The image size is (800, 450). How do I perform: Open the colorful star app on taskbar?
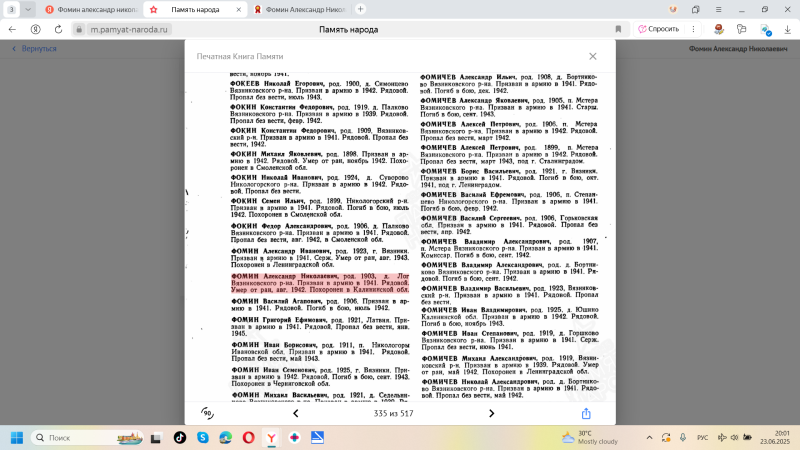294,438
